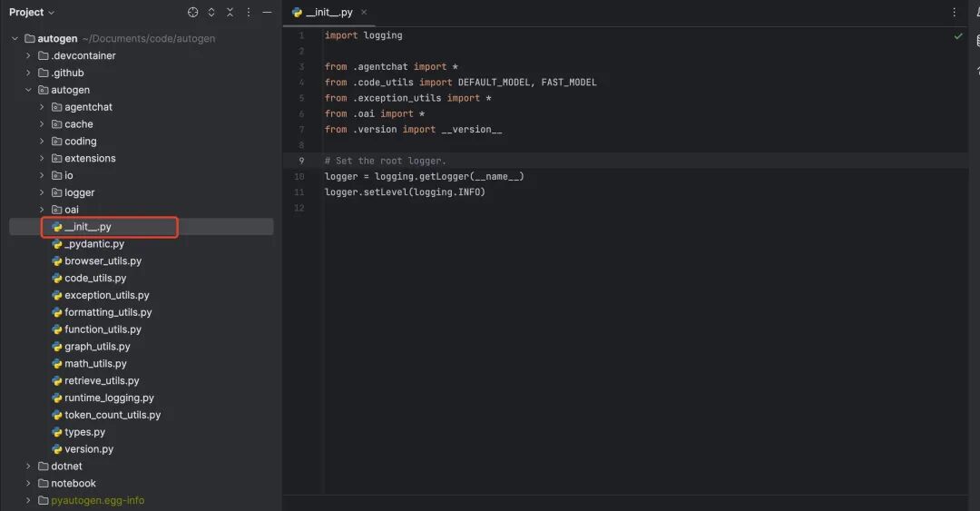This screenshot has height=511, width=980.
Task: Expand the .devcontainer folder
Action: click(29, 56)
